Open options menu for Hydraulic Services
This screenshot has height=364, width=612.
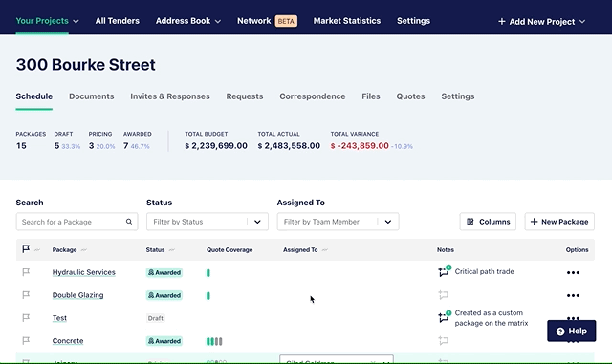[573, 272]
